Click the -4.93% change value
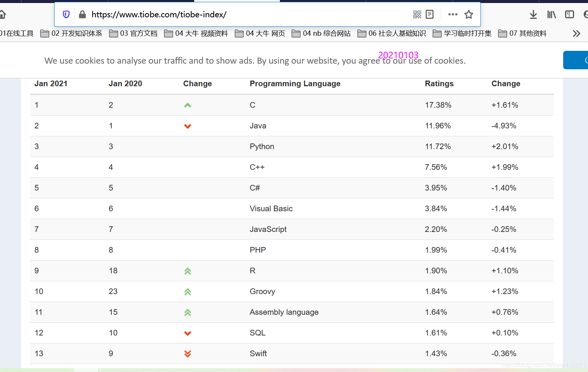The width and height of the screenshot is (588, 372). tap(504, 126)
